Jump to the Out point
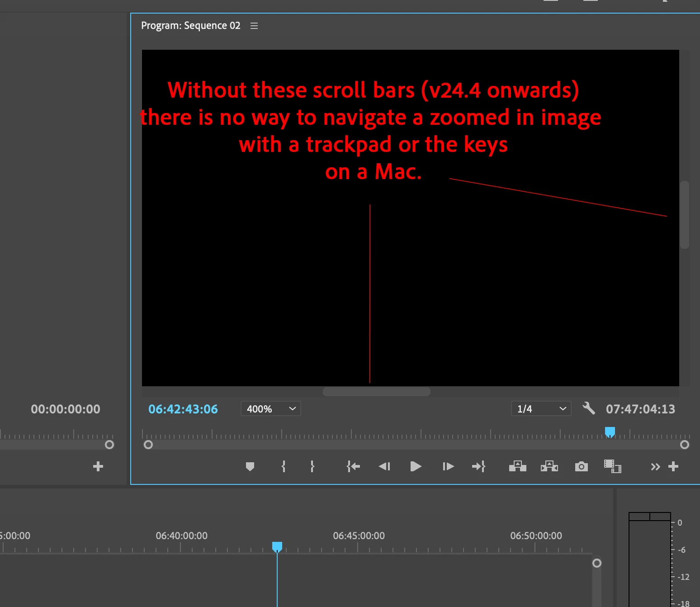The width and height of the screenshot is (700, 607). (478, 466)
